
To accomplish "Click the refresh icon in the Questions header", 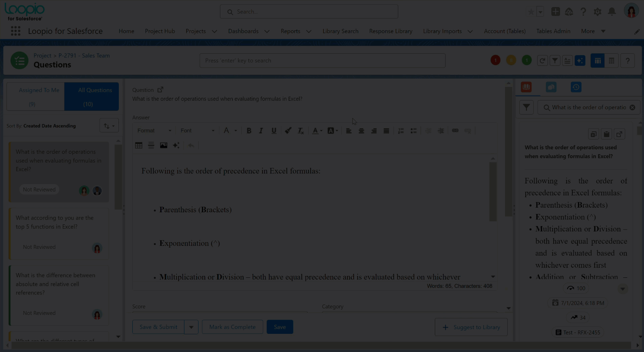I will pyautogui.click(x=542, y=61).
